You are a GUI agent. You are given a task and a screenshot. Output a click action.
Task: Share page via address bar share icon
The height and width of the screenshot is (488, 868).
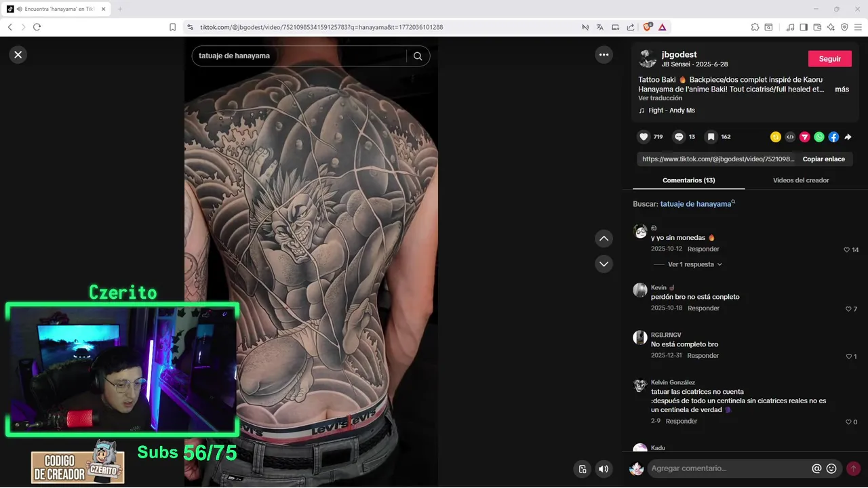(630, 27)
